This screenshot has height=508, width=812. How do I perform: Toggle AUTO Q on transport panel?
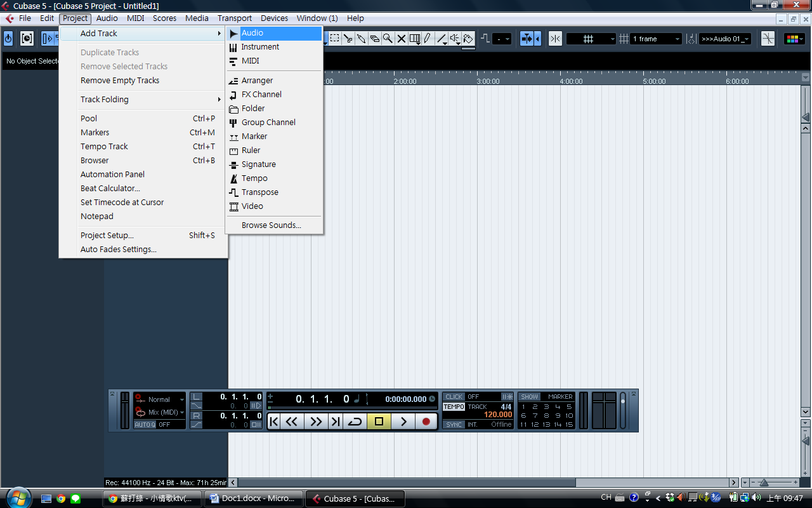pyautogui.click(x=145, y=424)
